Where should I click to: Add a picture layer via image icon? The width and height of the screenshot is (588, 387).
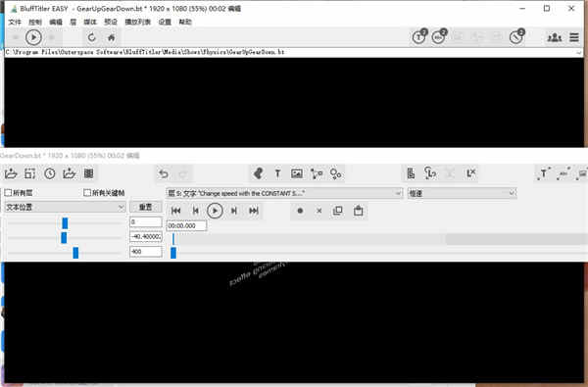tap(297, 173)
